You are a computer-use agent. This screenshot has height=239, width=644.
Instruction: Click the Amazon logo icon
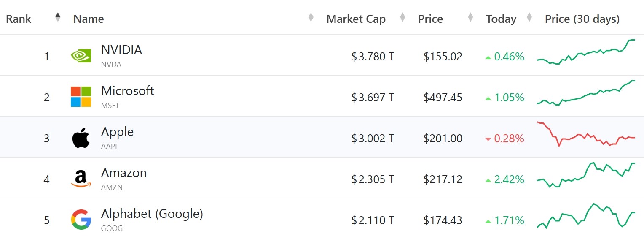(x=81, y=179)
